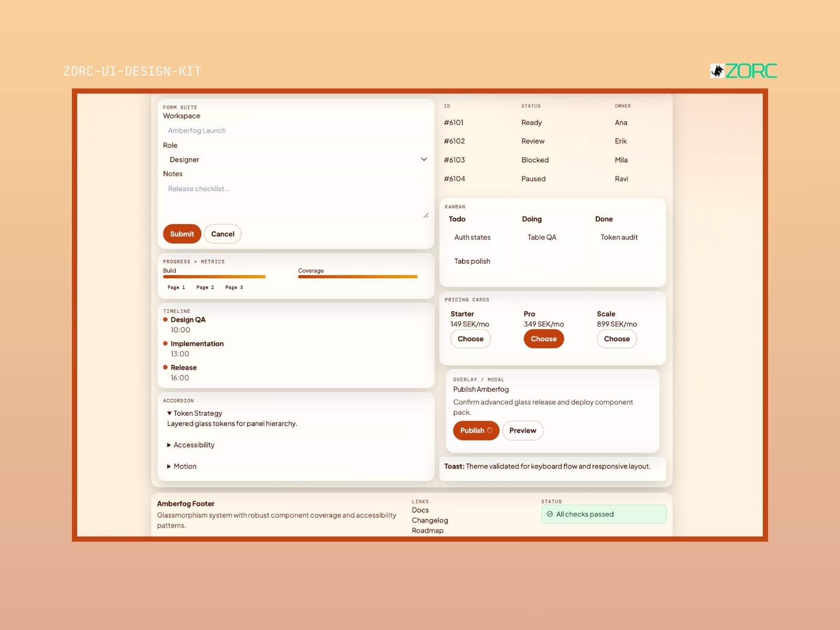This screenshot has width=840, height=630.
Task: Submit the workspace form
Action: pos(182,234)
